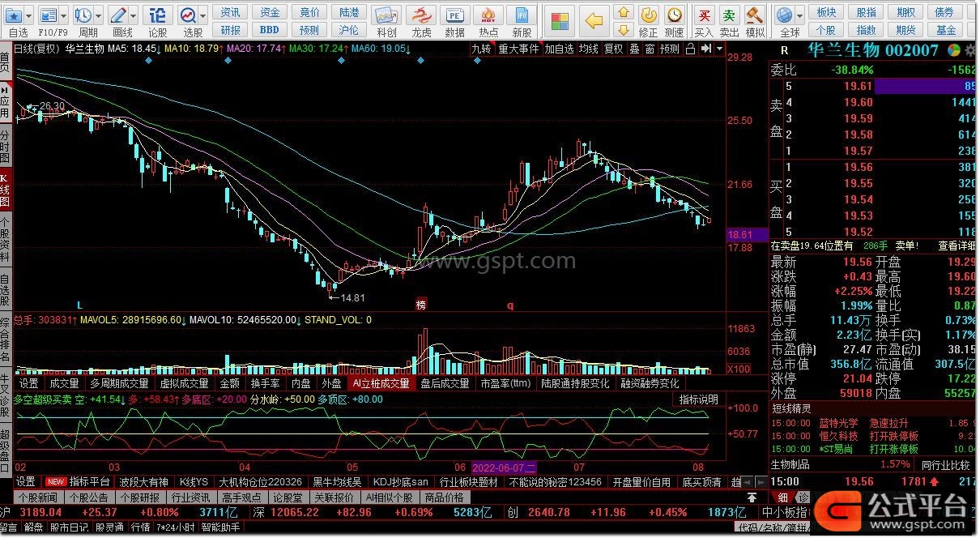Toggle the 窗 window button
This screenshot has width=980, height=538.
pyautogui.click(x=650, y=49)
